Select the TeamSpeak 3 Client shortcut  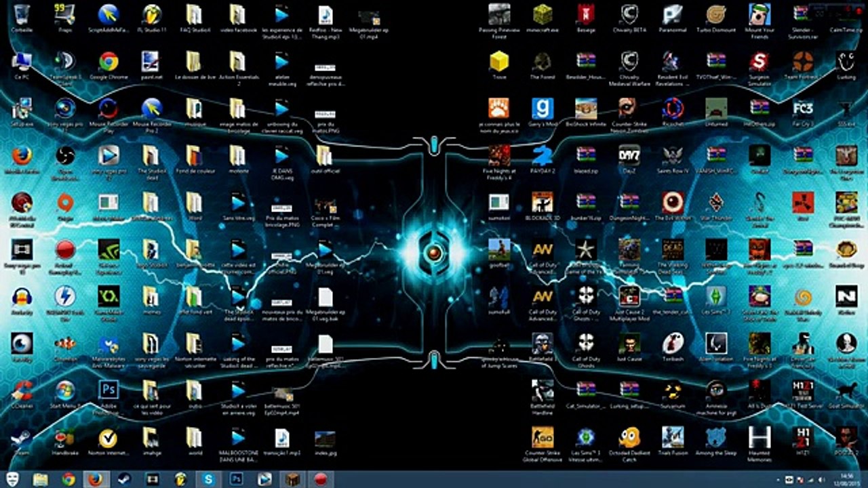[x=65, y=62]
